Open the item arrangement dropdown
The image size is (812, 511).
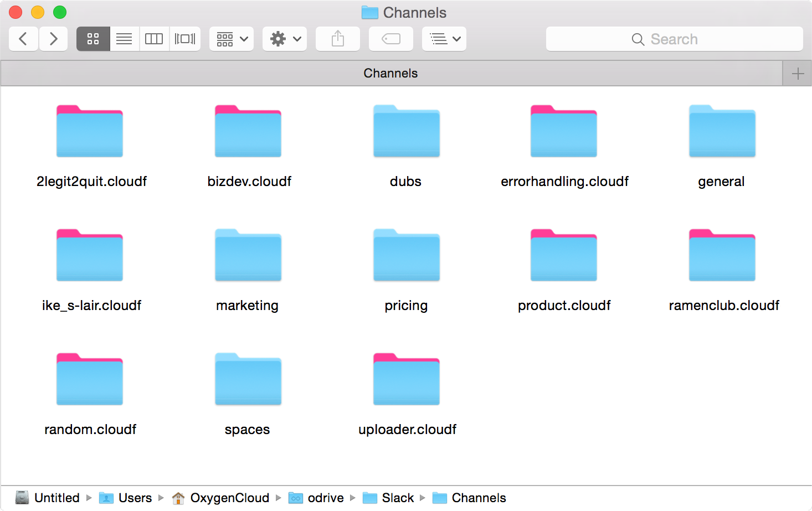(x=231, y=39)
